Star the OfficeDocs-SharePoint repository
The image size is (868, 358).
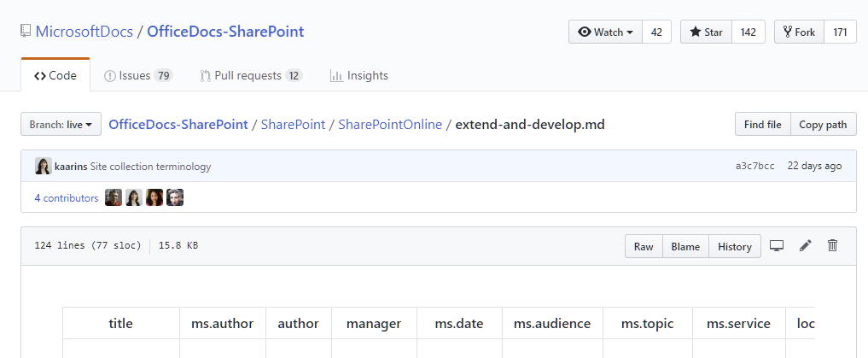pyautogui.click(x=706, y=32)
